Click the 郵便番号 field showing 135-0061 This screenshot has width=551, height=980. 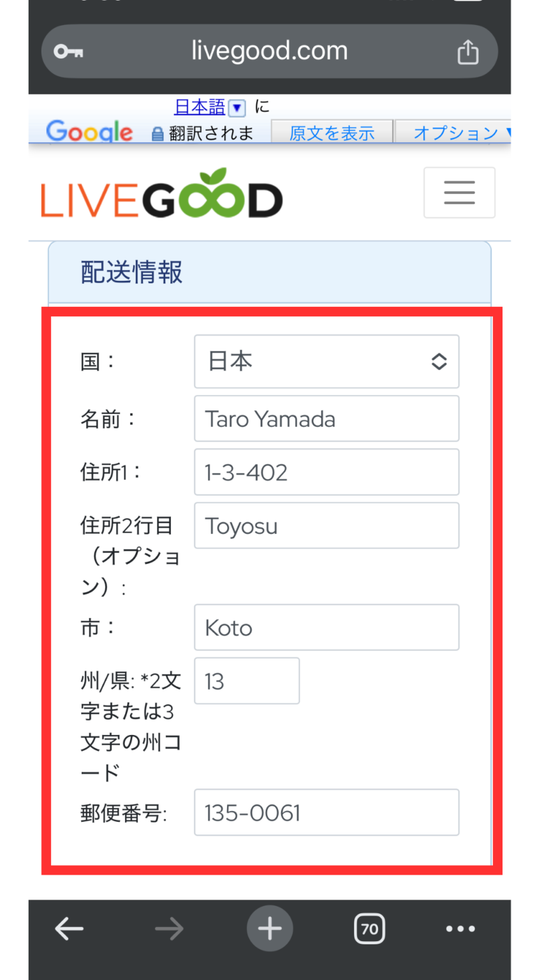pos(327,812)
